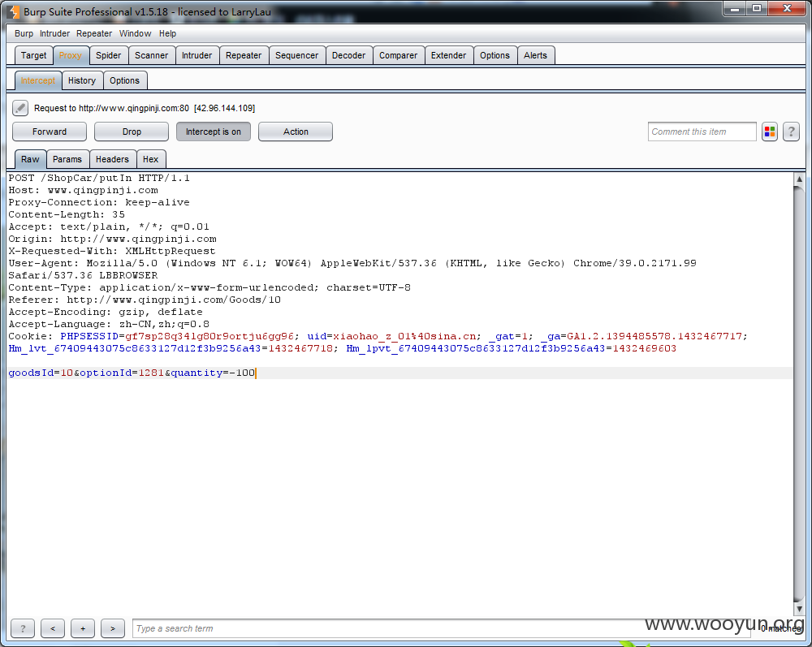
Task: Click the Accept-Language header line
Action: point(109,324)
